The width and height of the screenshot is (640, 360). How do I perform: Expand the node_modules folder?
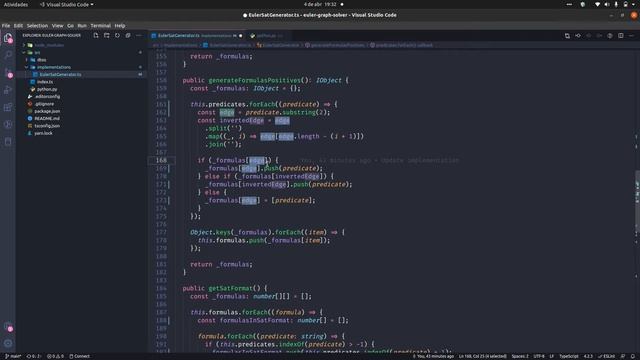[24, 45]
